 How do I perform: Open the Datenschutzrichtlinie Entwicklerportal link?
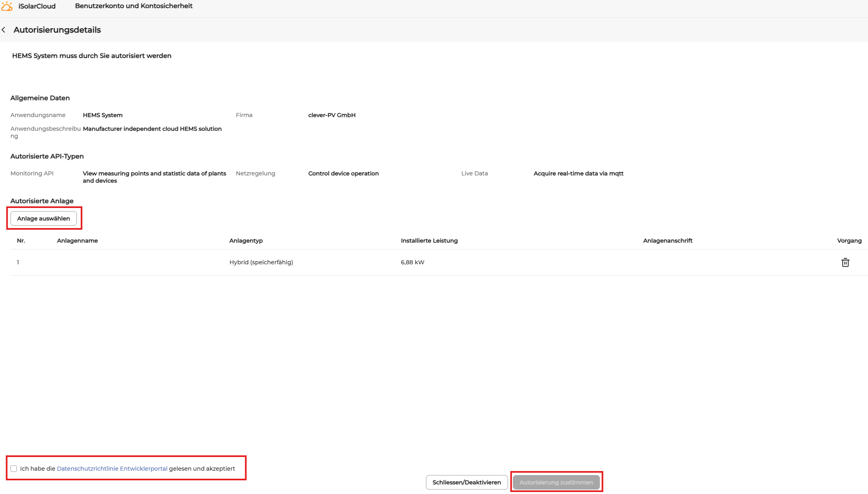pyautogui.click(x=112, y=468)
